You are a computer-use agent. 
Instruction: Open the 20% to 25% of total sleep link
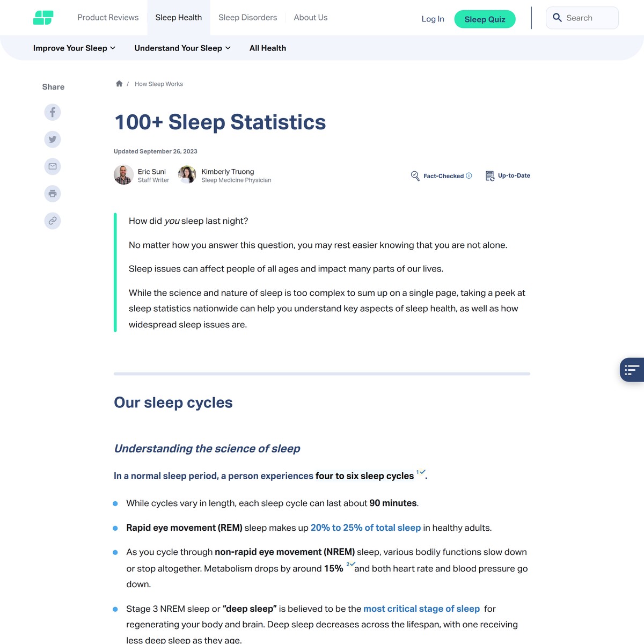coord(365,528)
